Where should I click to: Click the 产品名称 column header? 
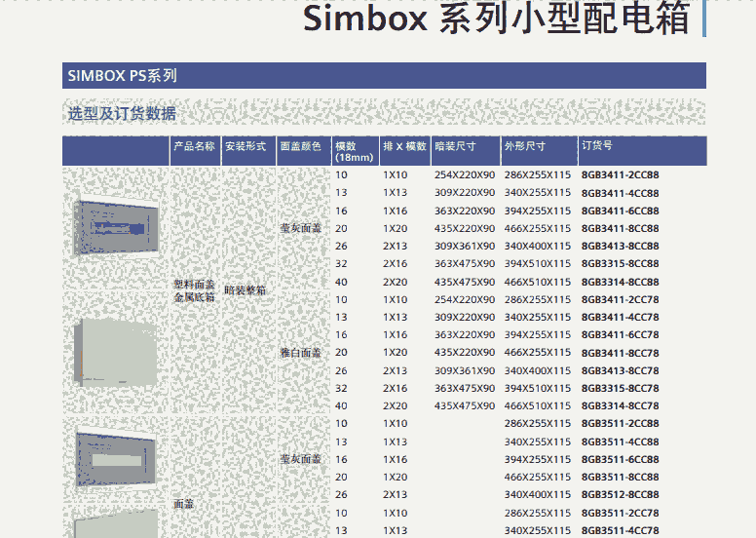click(x=194, y=146)
